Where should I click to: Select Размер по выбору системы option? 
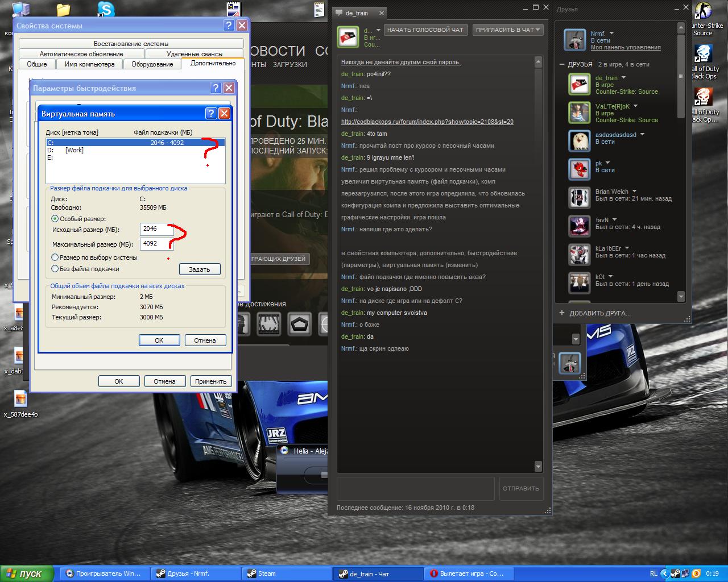click(x=55, y=257)
